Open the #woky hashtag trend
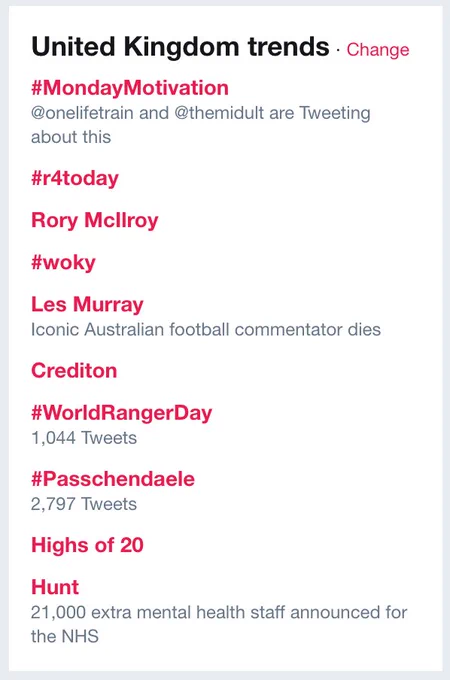The height and width of the screenshot is (680, 450). click(x=63, y=262)
